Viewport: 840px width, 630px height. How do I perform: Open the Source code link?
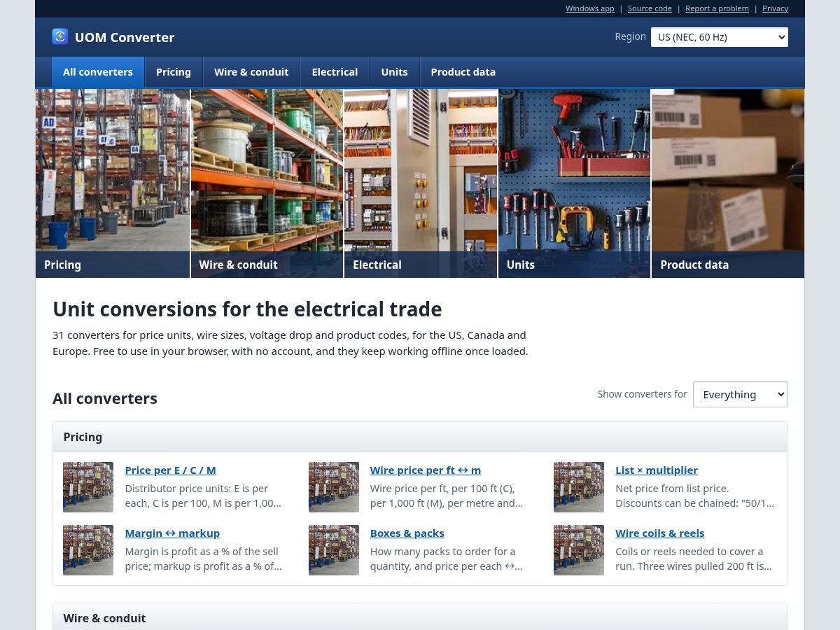point(650,8)
